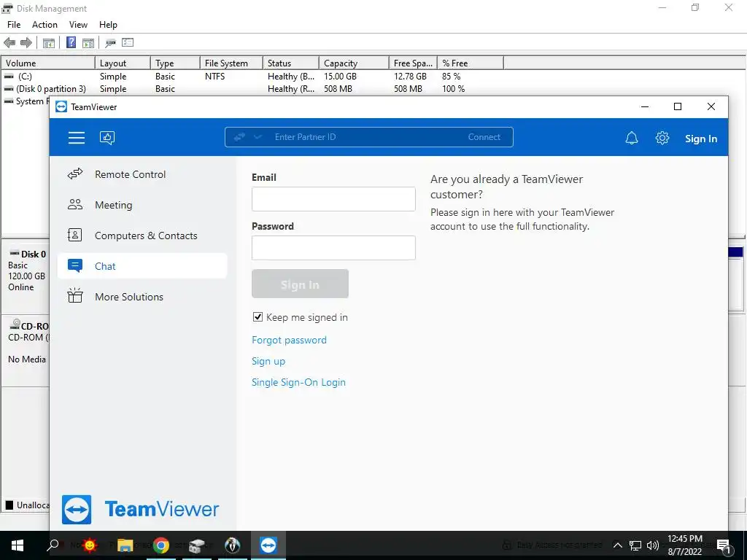The width and height of the screenshot is (747, 560).
Task: Click the 15.00 GB capacity cell
Action: pyautogui.click(x=340, y=76)
